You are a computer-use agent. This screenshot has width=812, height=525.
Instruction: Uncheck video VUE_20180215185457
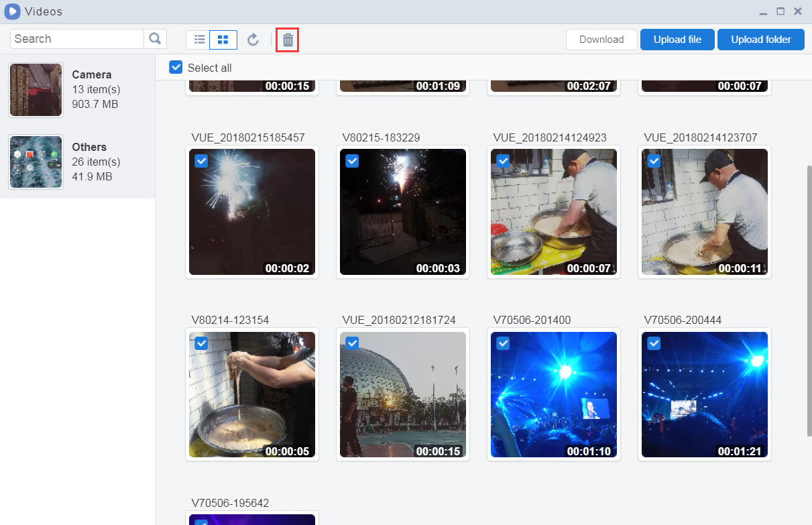[201, 161]
